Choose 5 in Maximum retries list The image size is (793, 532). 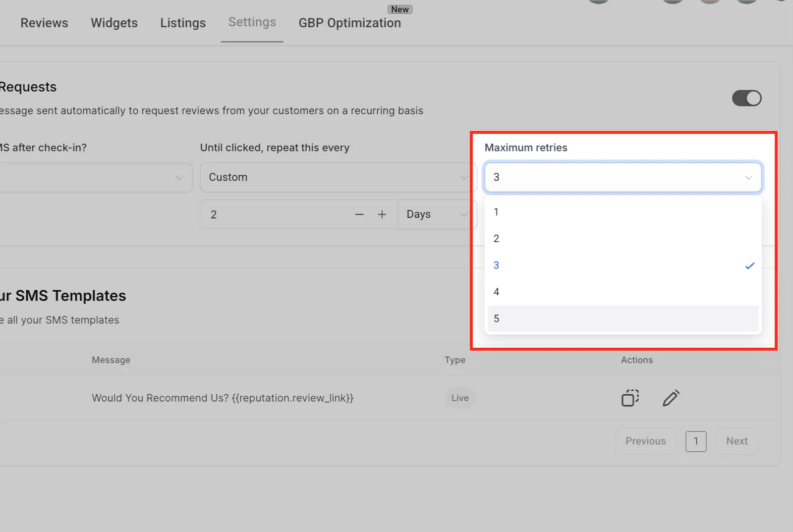click(x=623, y=319)
